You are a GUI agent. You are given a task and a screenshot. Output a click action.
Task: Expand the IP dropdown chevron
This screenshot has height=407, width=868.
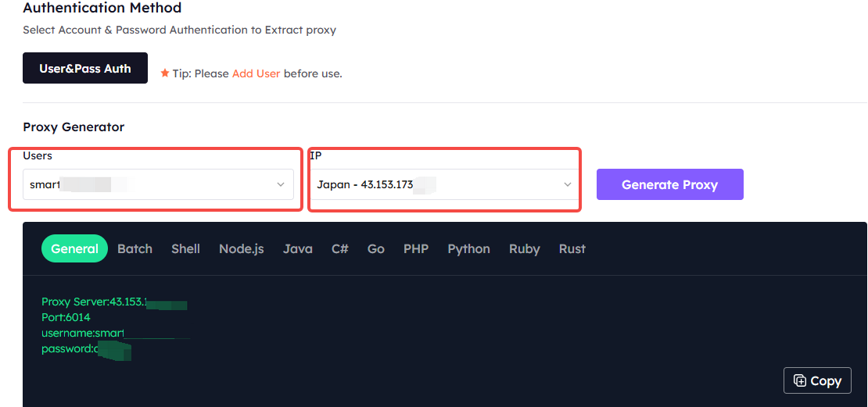[x=568, y=184]
